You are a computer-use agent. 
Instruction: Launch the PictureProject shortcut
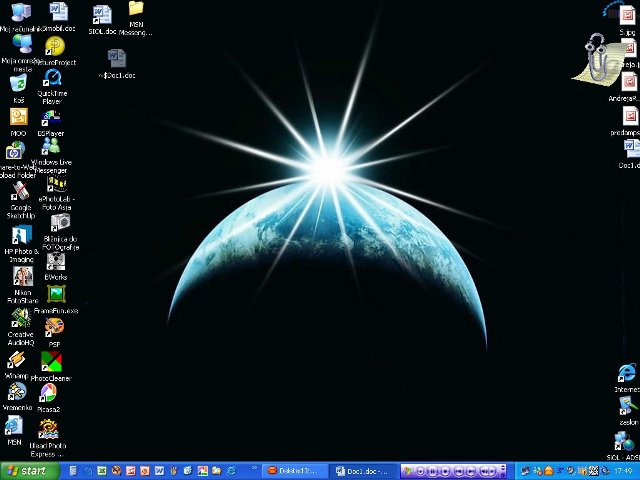55,46
